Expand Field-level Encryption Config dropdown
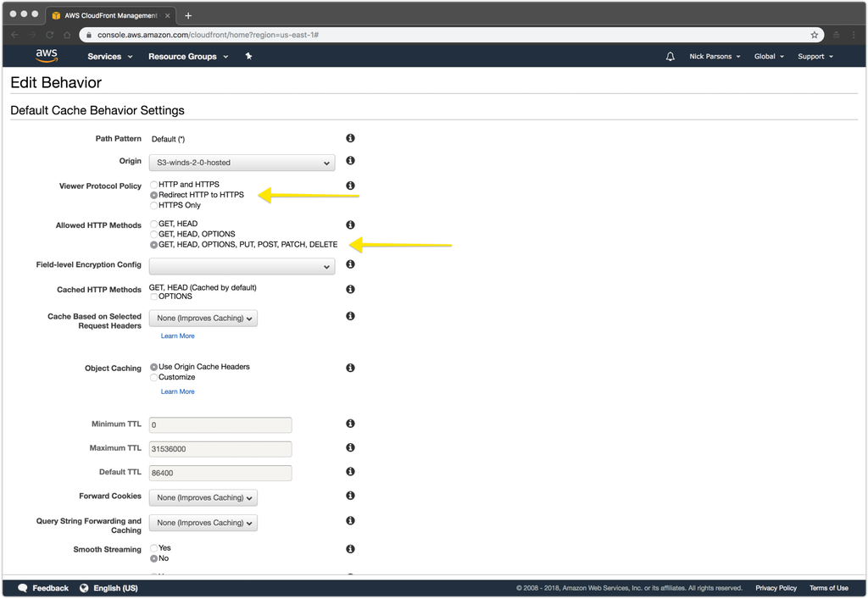This screenshot has height=599, width=868. tap(242, 266)
